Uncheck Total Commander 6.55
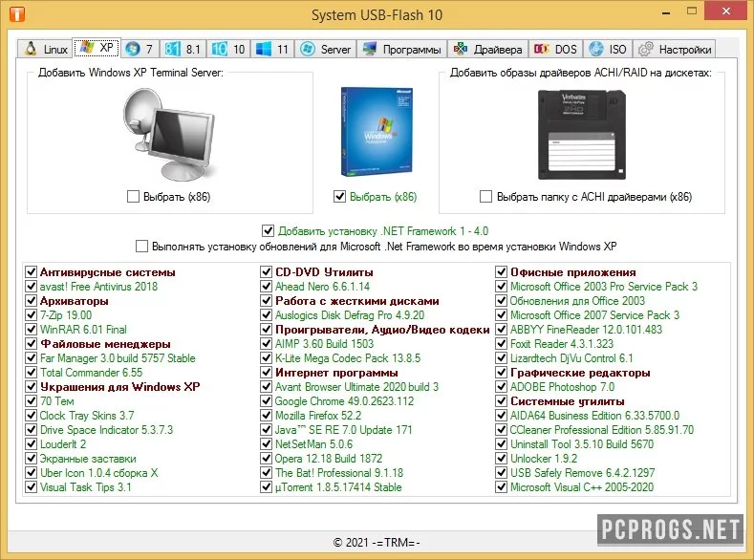754x560 pixels. pyautogui.click(x=32, y=373)
